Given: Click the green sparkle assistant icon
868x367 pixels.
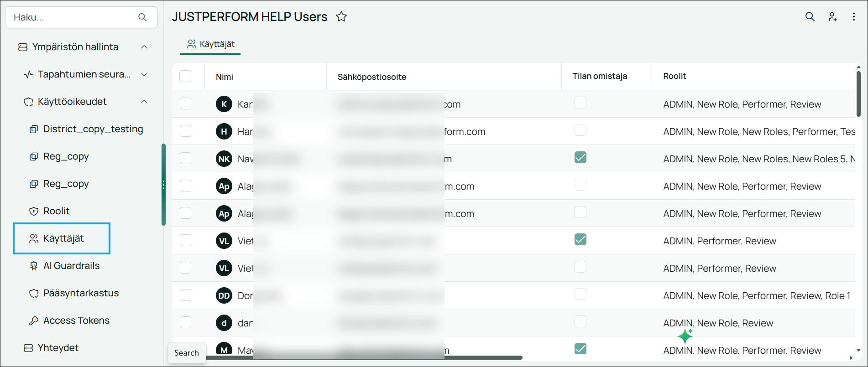Looking at the screenshot, I should click(x=685, y=336).
